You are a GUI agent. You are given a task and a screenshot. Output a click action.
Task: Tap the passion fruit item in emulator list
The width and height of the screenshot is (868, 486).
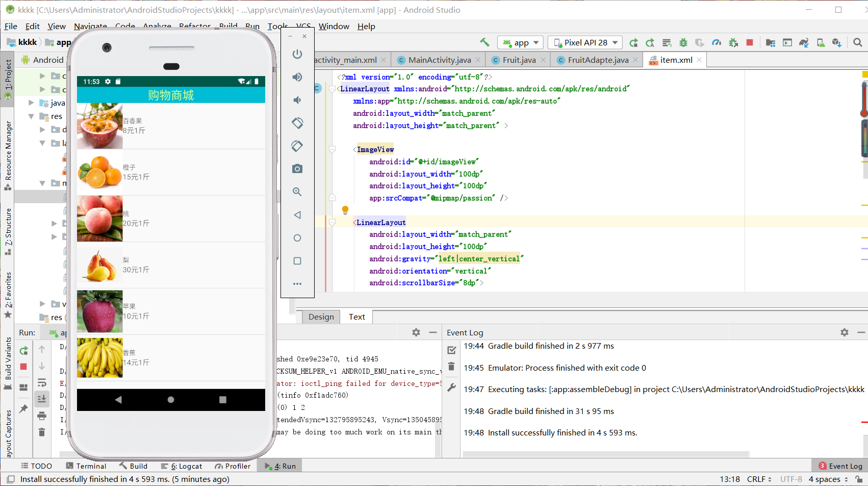(x=171, y=126)
